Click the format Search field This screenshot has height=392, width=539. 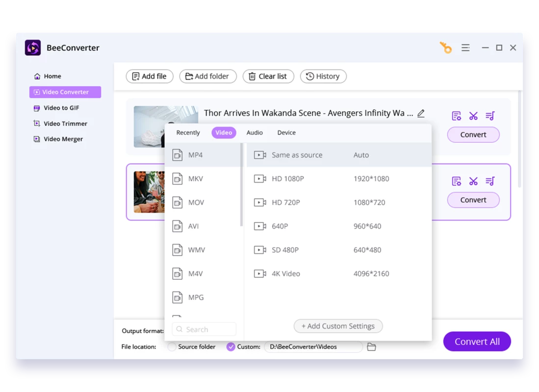[x=204, y=329]
